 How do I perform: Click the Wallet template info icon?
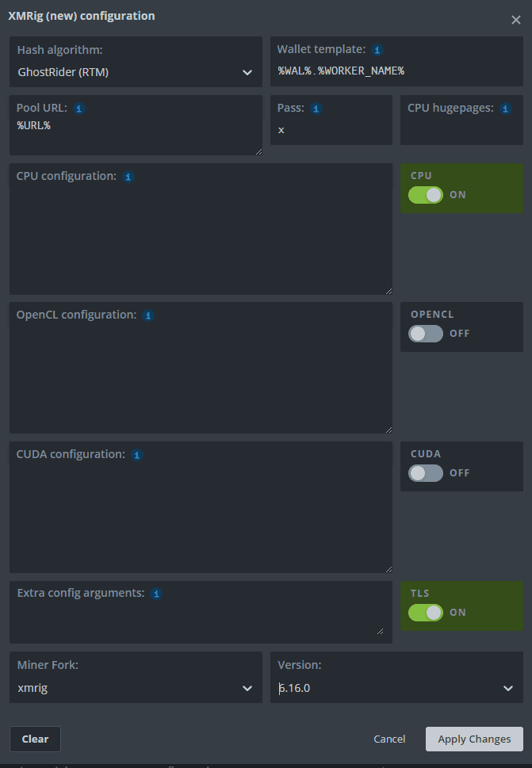(377, 50)
